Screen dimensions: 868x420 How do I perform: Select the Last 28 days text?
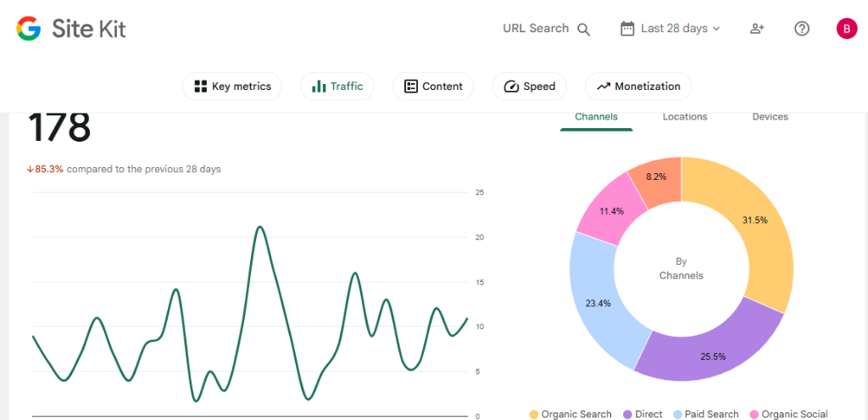coord(674,28)
